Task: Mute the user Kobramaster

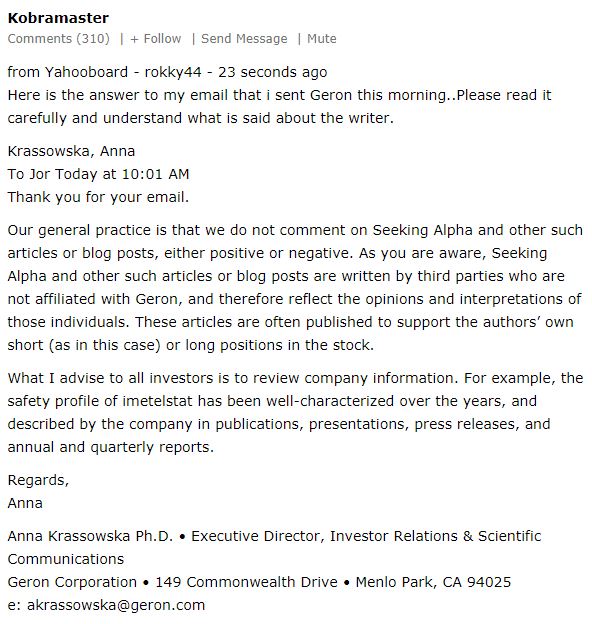Action: pos(321,39)
